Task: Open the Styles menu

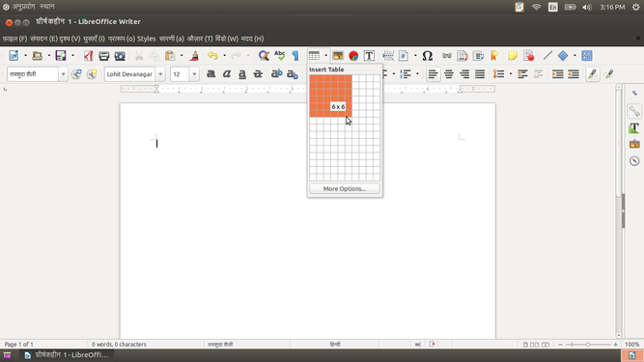Action: point(146,39)
